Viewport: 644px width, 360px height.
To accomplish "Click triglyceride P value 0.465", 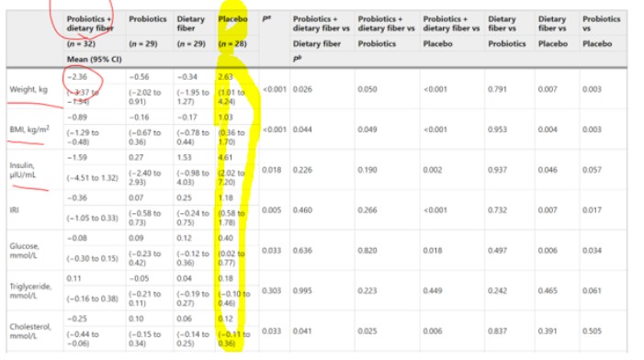I will click(548, 290).
